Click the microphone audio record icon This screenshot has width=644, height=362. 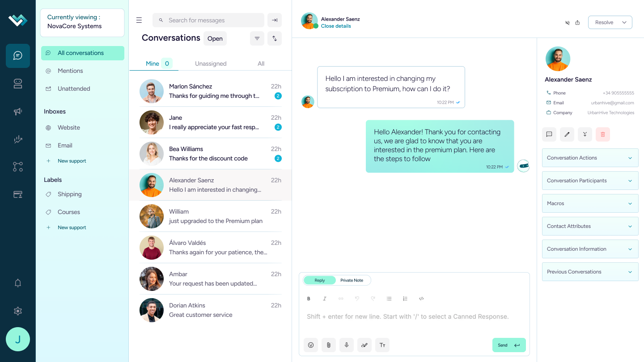pyautogui.click(x=346, y=345)
